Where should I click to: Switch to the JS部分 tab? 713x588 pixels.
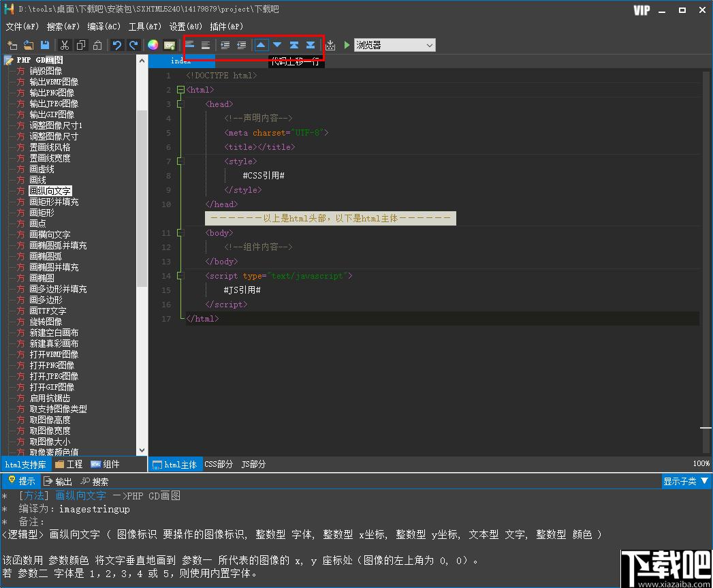click(x=254, y=464)
